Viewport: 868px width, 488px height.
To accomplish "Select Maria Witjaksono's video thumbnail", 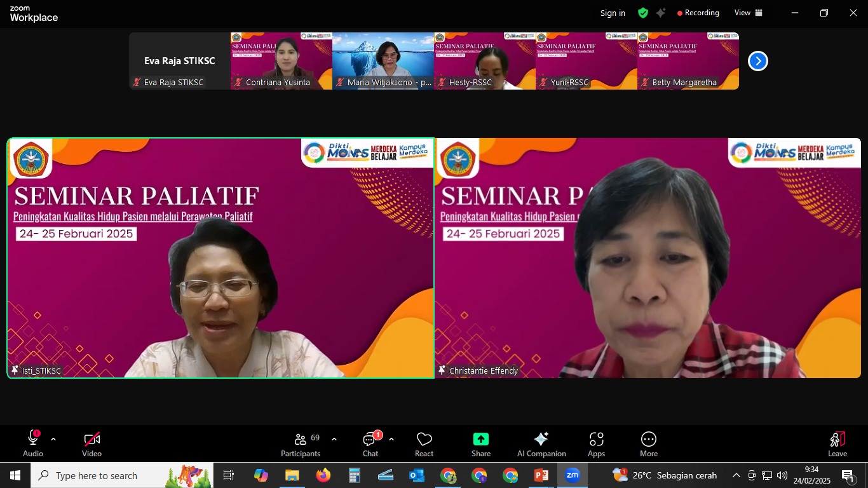I will pyautogui.click(x=383, y=60).
